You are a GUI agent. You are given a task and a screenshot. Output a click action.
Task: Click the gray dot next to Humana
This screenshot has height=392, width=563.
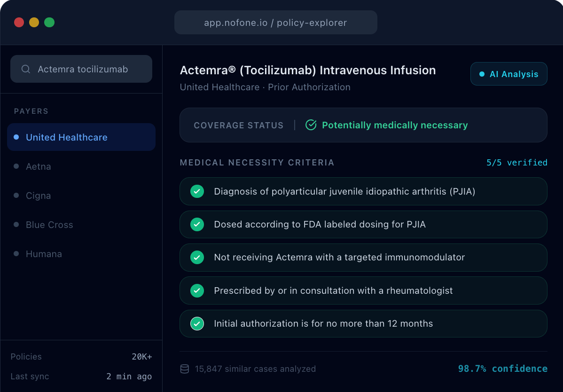click(x=16, y=253)
